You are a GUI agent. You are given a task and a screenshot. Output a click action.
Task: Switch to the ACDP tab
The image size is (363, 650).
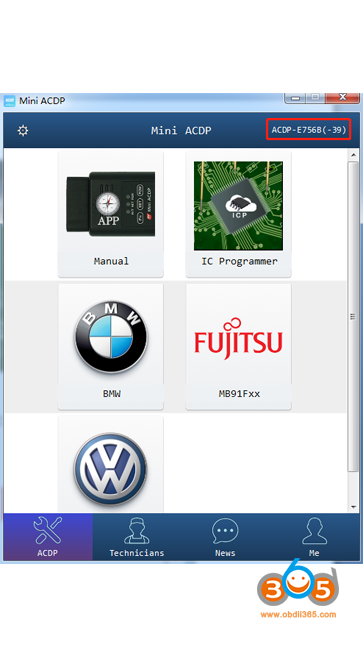(48, 537)
